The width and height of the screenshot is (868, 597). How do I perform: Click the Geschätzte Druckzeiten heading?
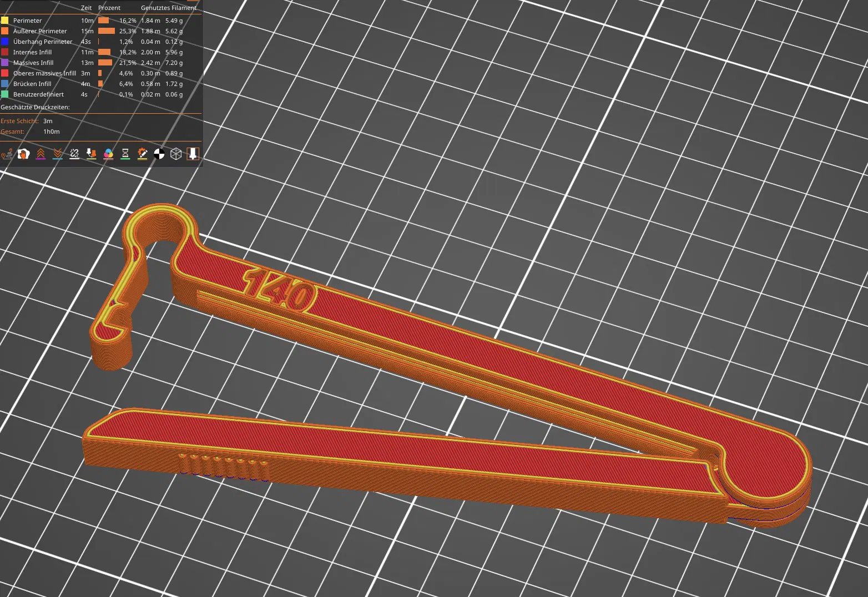35,107
